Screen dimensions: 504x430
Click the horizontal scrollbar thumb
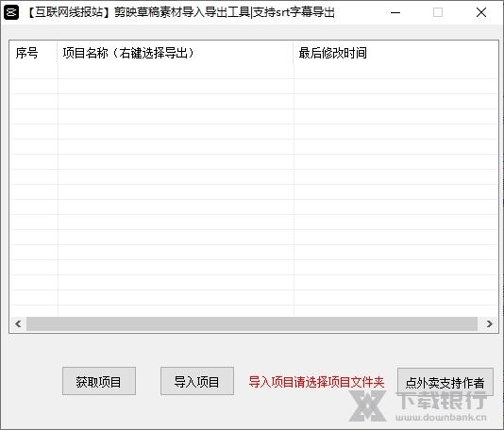[x=252, y=323]
